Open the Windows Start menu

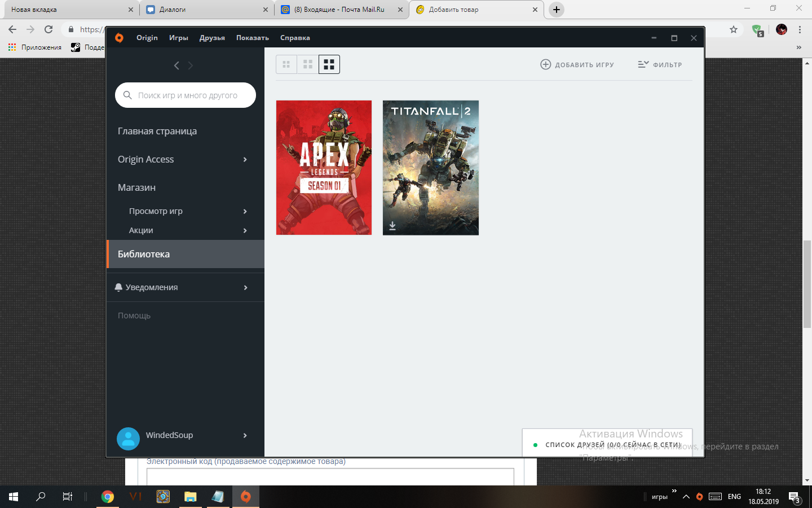pos(14,497)
